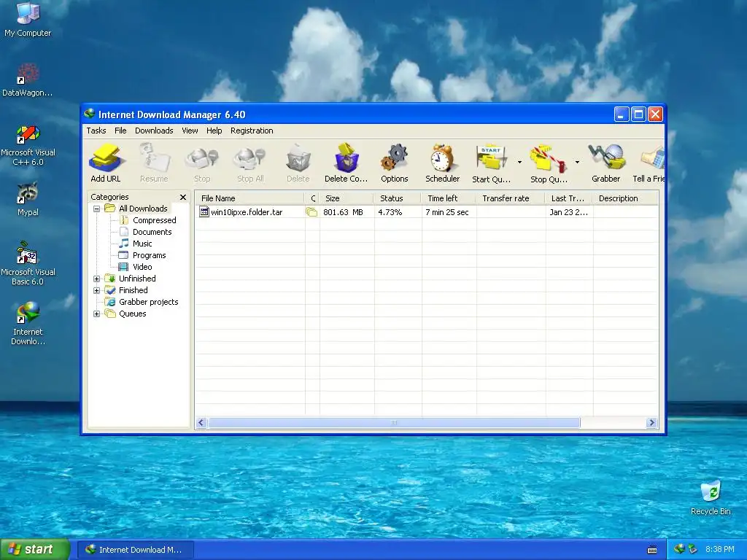Select the Video category
The image size is (747, 560).
point(142,267)
